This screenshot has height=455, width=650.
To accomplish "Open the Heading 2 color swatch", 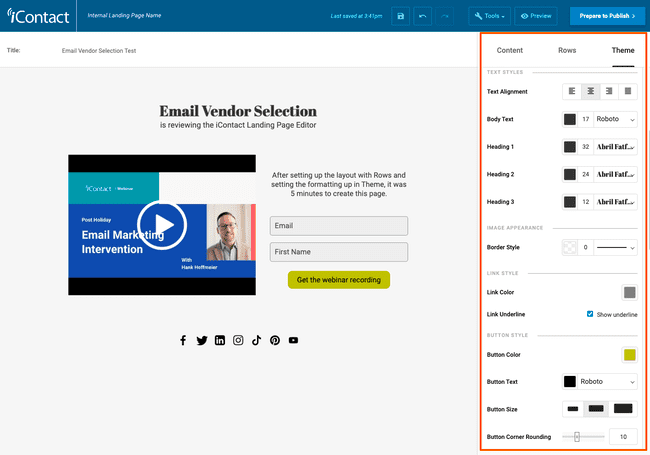I will (x=570, y=174).
